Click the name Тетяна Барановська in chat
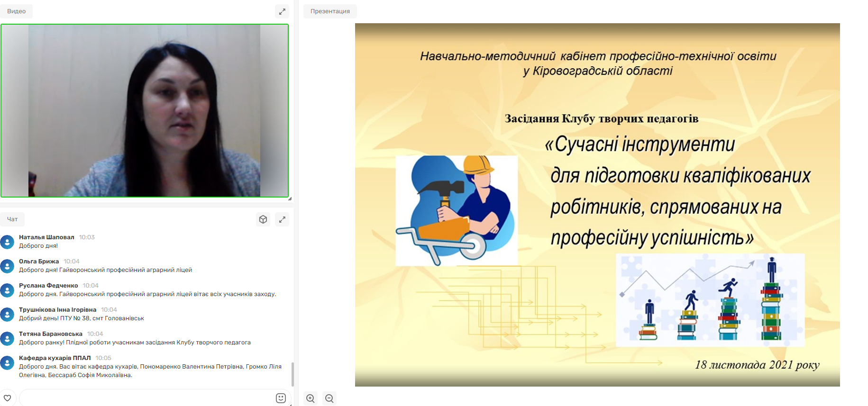This screenshot has width=868, height=406. 51,334
